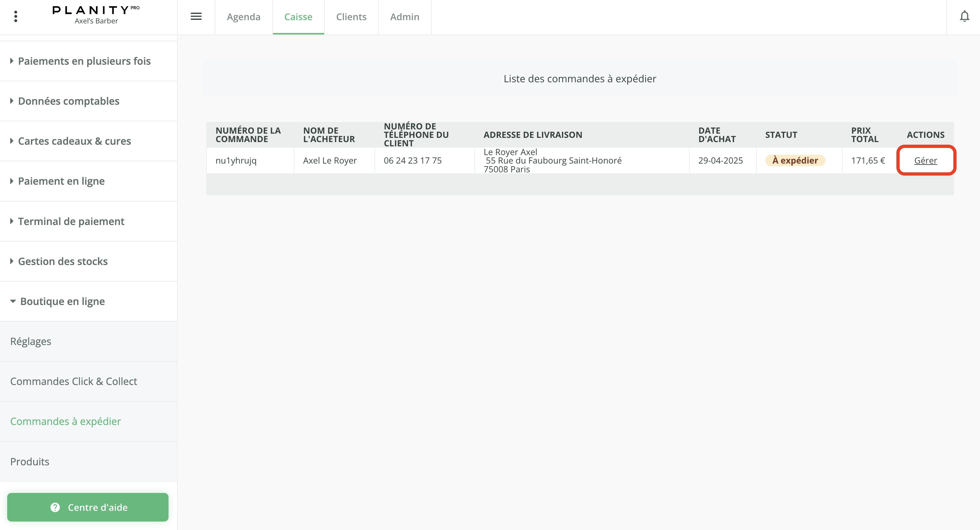The image size is (980, 530).
Task: Open Produits in the sidebar
Action: pos(30,462)
